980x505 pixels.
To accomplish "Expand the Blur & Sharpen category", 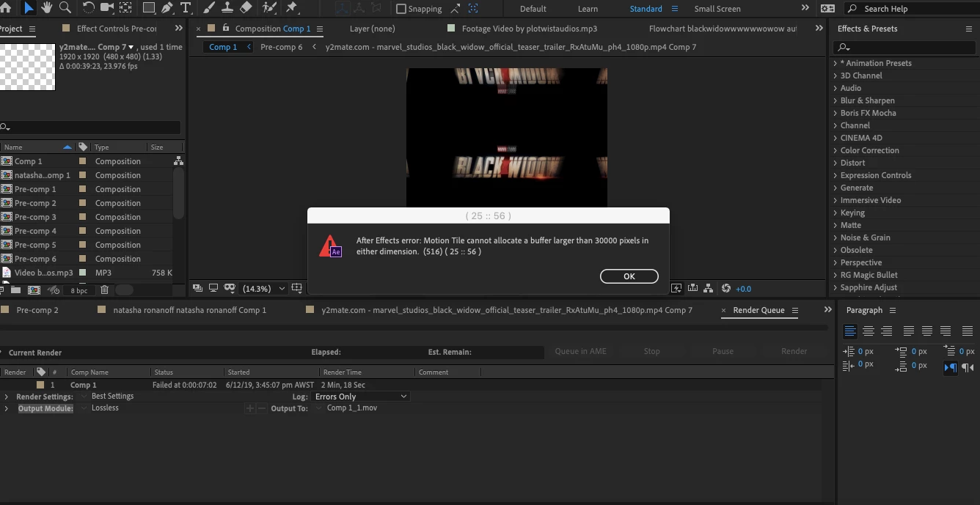I will (835, 100).
